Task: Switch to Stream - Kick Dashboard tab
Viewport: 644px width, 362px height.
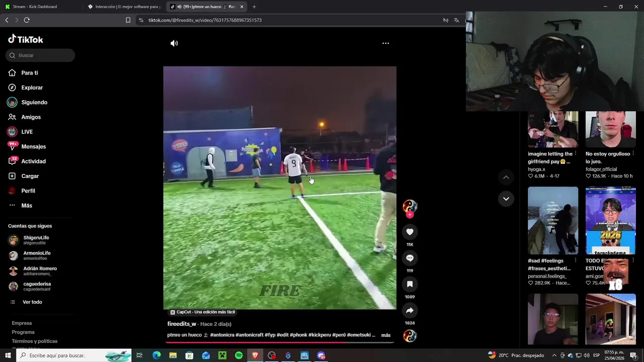Action: pyautogui.click(x=40, y=7)
